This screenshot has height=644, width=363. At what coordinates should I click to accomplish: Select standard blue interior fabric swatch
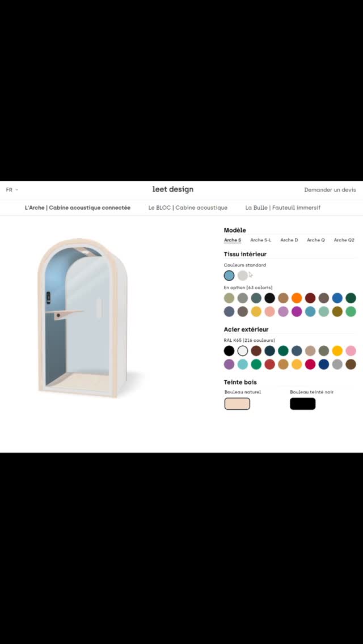(229, 276)
